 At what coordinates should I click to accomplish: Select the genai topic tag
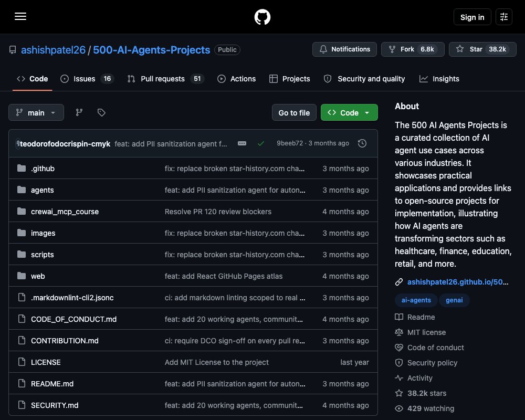pos(454,300)
